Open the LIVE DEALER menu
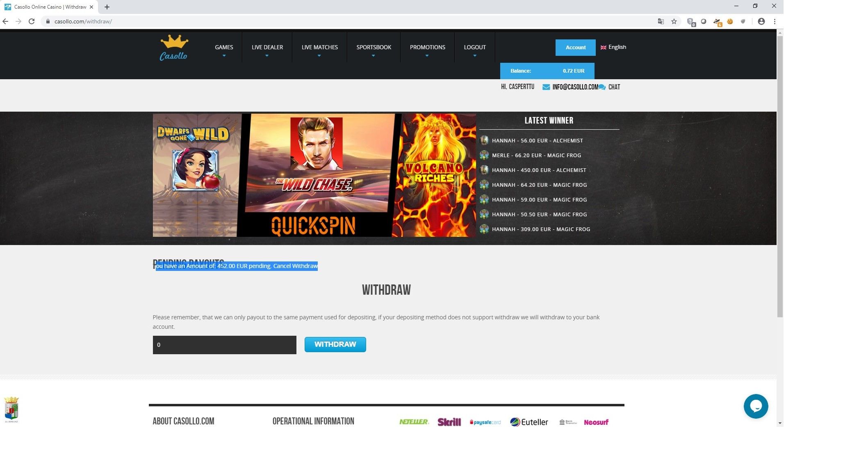Viewport: 868px width, 456px height. (267, 48)
